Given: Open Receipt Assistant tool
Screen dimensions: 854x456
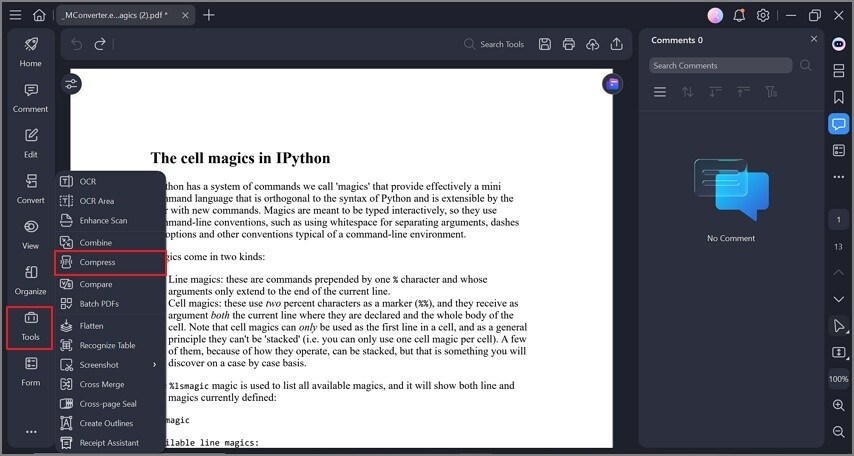Looking at the screenshot, I should click(111, 443).
